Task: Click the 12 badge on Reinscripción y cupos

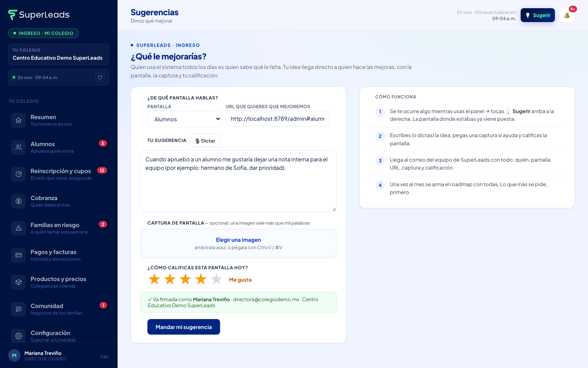Action: pyautogui.click(x=102, y=170)
